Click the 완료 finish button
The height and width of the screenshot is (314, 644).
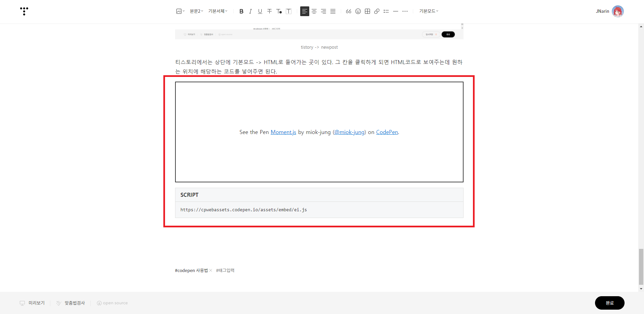click(609, 303)
